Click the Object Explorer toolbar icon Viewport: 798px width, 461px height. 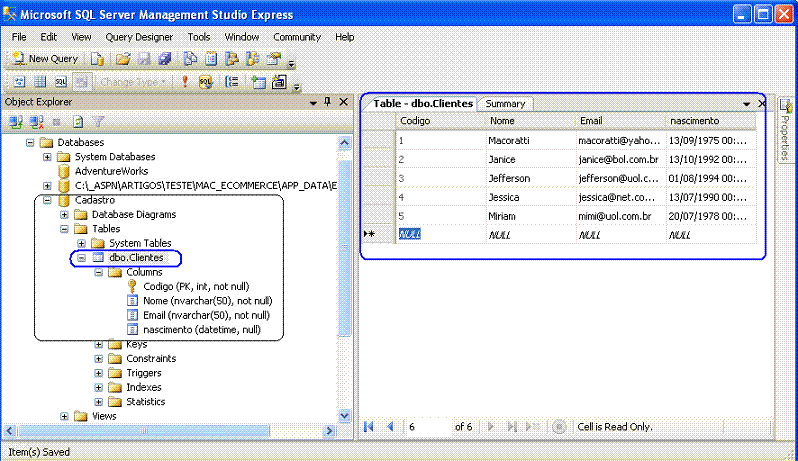pos(232,59)
